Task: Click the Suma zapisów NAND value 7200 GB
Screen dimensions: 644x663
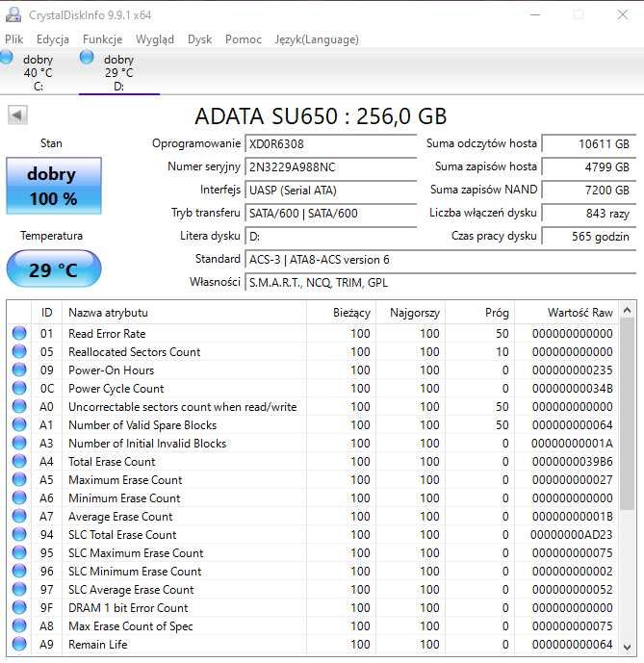Action: [589, 191]
